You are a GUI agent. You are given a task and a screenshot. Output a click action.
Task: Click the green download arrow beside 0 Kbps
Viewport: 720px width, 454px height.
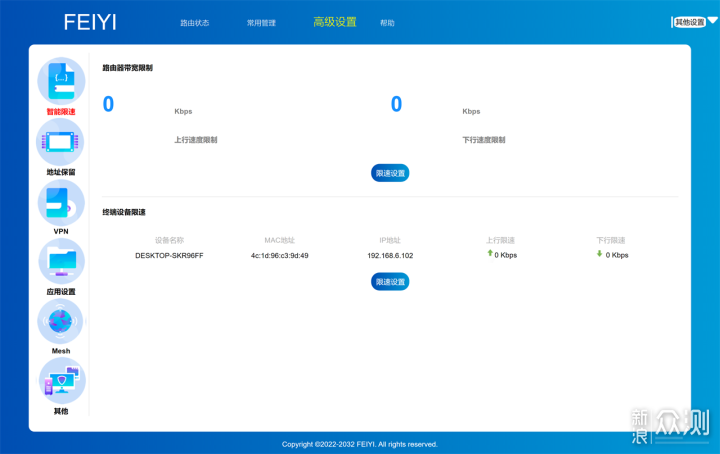(x=599, y=253)
